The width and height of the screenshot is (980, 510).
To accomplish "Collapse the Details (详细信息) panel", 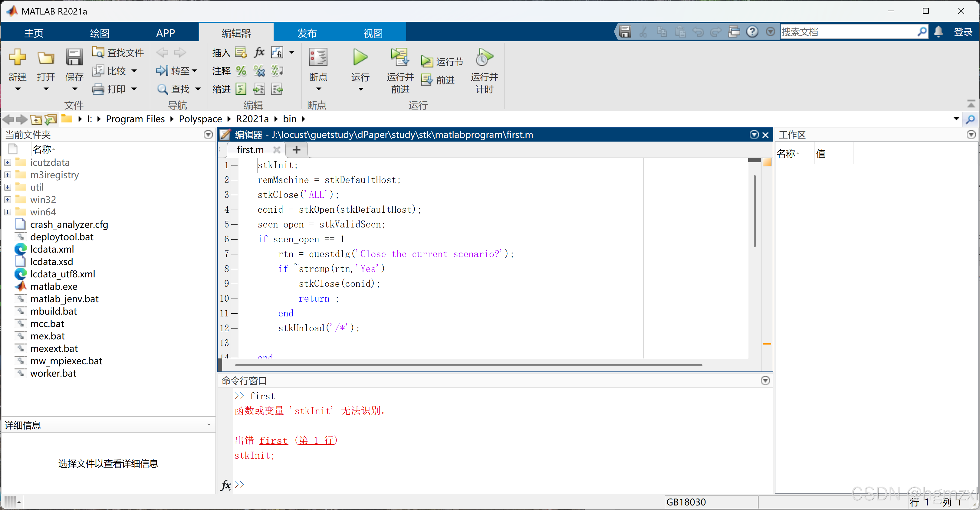I will tap(209, 425).
